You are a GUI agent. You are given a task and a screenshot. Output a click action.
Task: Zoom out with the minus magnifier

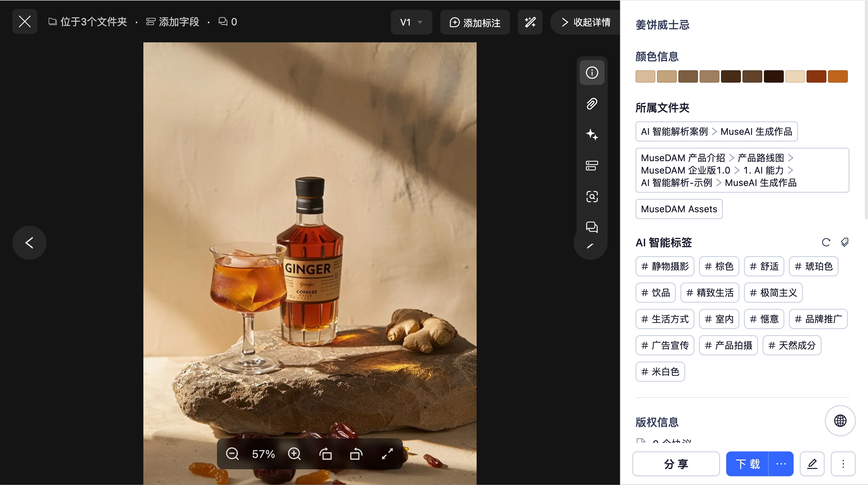click(x=232, y=454)
